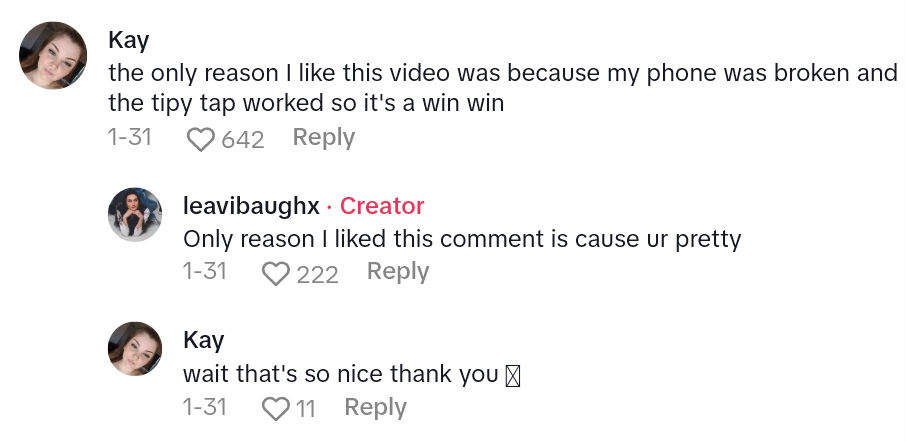Open Kay's profile picture on top comment

52,55
